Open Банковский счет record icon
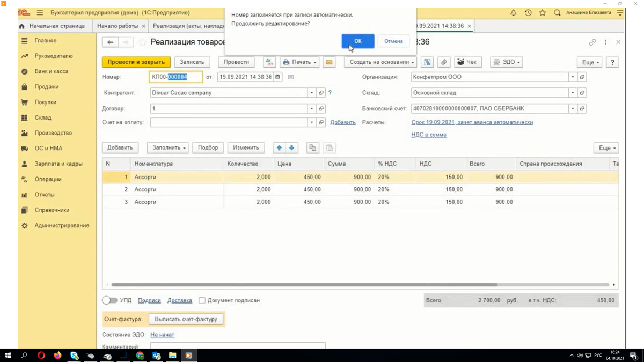Screen dimensions: 644x362 [582, 108]
